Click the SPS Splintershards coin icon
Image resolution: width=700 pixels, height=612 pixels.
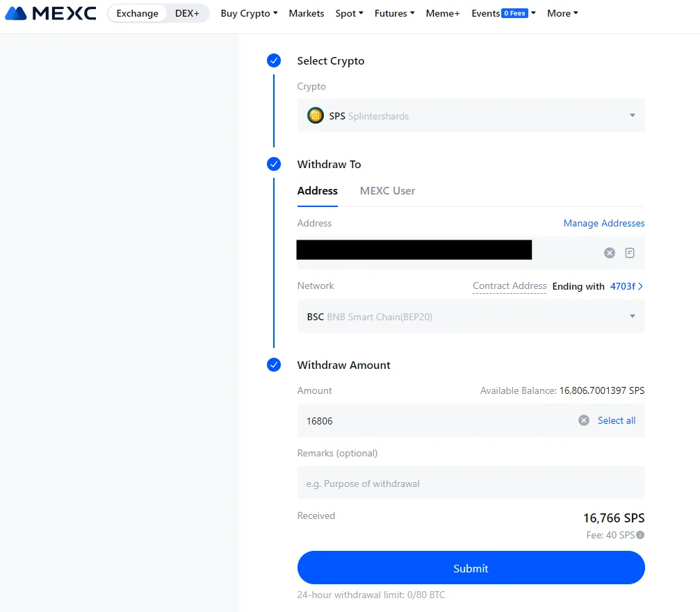pyautogui.click(x=315, y=115)
